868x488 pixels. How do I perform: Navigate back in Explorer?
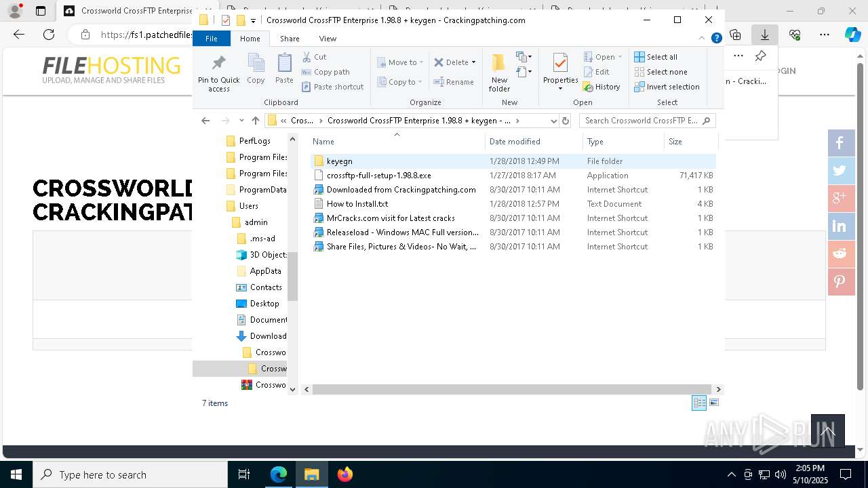pos(205,121)
